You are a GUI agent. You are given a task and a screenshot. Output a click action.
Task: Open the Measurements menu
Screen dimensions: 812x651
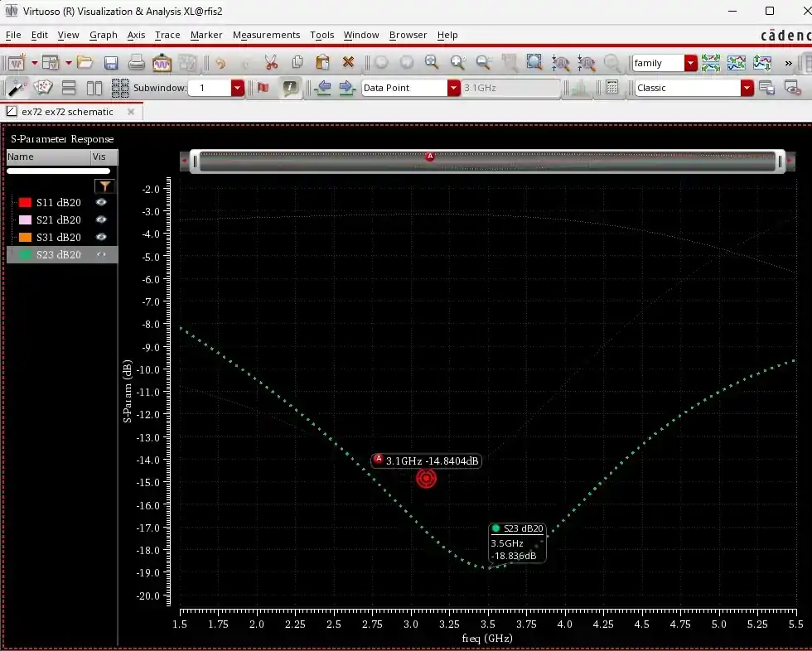point(266,35)
